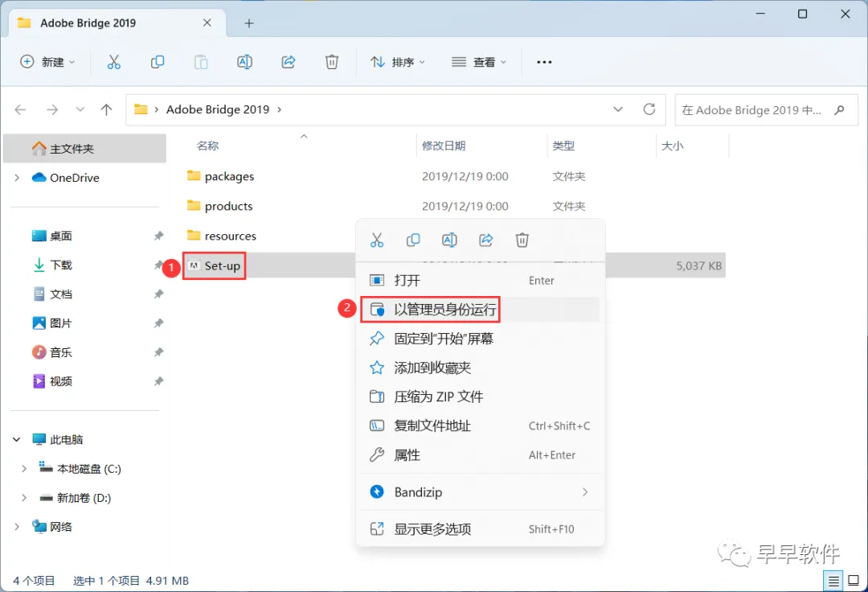The width and height of the screenshot is (868, 592).
Task: Expand the 本地磁盘 (C:) node
Action: [24, 469]
